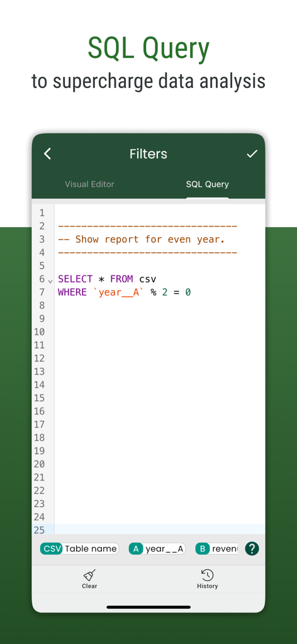297x644 pixels.
Task: Click the SELECT keyword
Action: [75, 279]
